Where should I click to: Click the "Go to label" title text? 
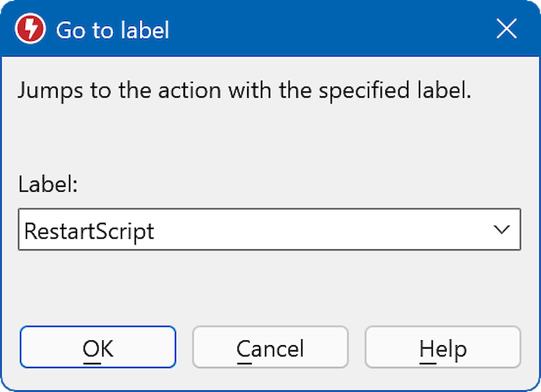tap(112, 29)
